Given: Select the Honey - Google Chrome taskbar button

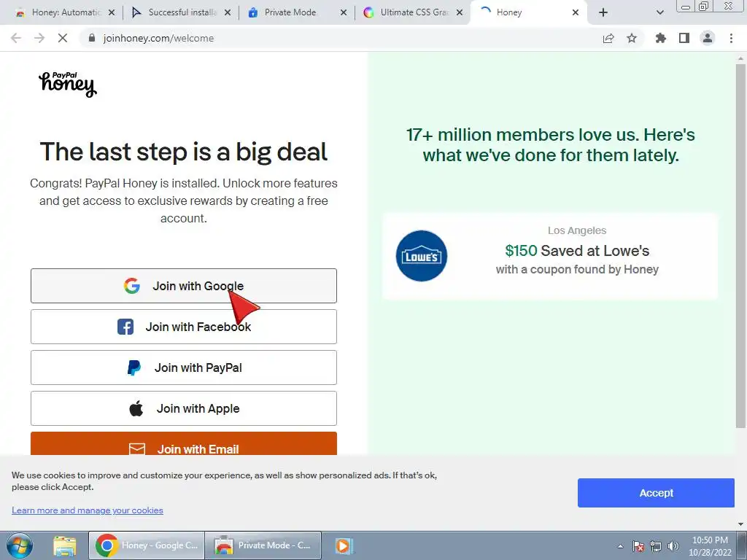Looking at the screenshot, I should point(147,545).
